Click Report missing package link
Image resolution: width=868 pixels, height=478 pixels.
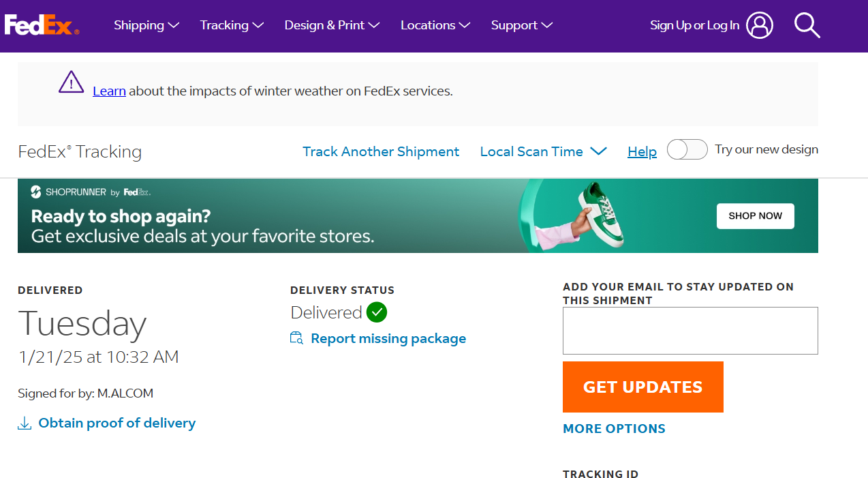(388, 338)
